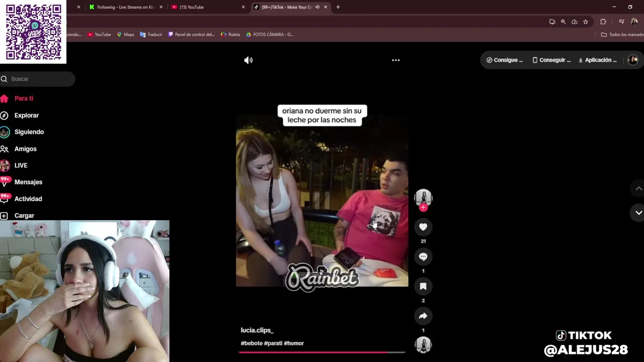
Task: Open the three-dot video options menu
Action: (x=396, y=60)
